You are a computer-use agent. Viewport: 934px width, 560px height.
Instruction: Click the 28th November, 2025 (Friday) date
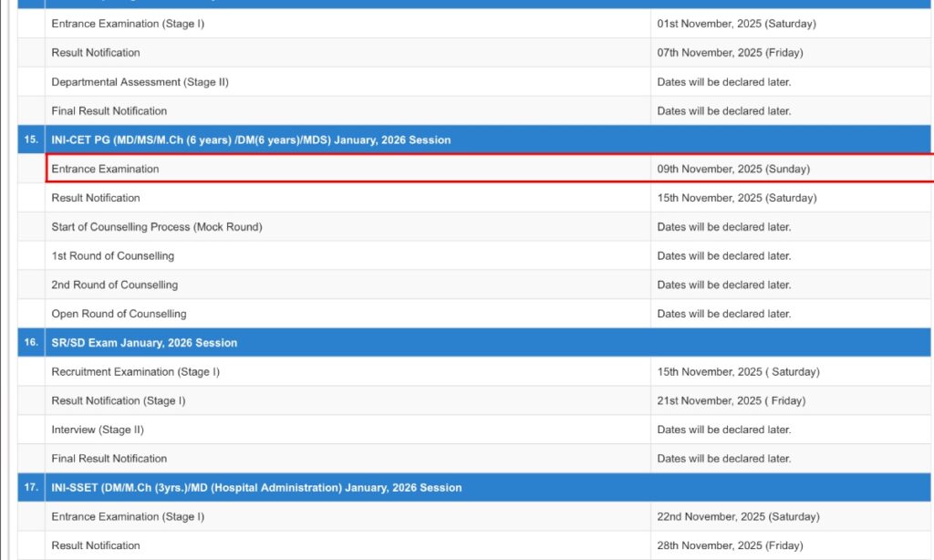pos(730,545)
